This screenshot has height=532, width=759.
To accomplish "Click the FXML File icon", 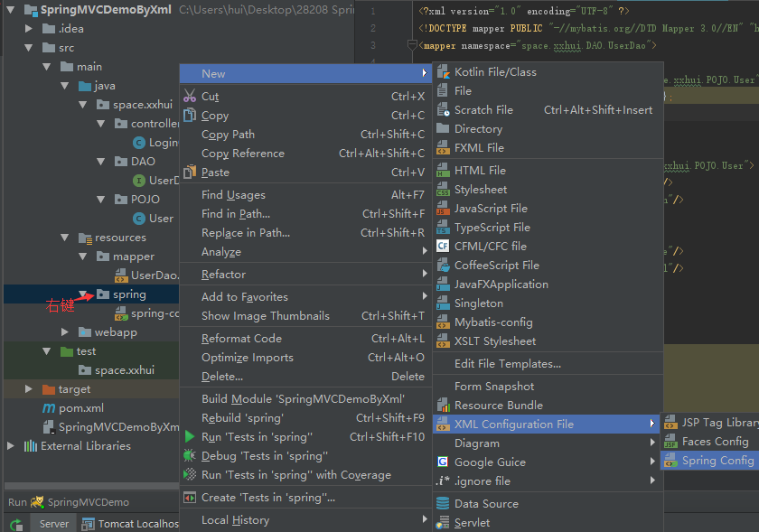I will tap(443, 147).
